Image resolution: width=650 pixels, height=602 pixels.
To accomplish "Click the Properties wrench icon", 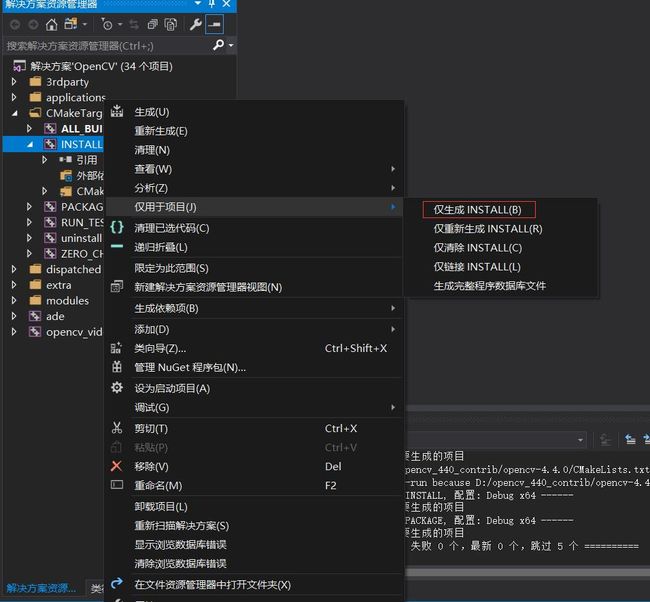I will [x=196, y=24].
